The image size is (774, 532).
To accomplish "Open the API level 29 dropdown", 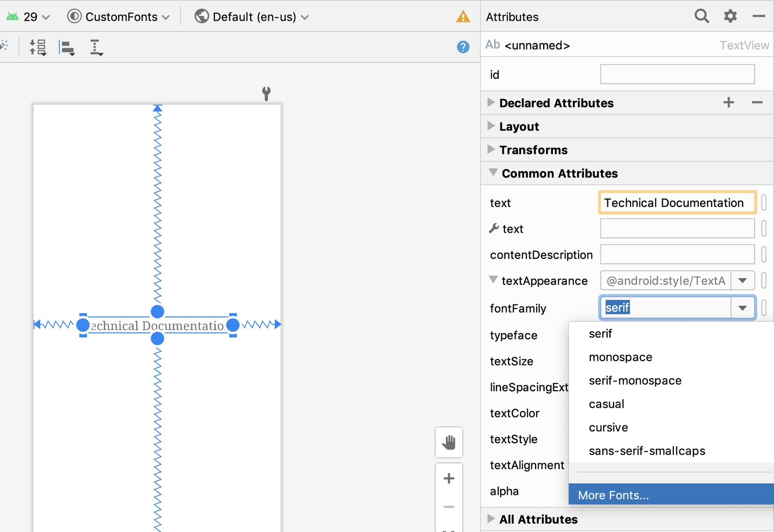I will click(29, 17).
